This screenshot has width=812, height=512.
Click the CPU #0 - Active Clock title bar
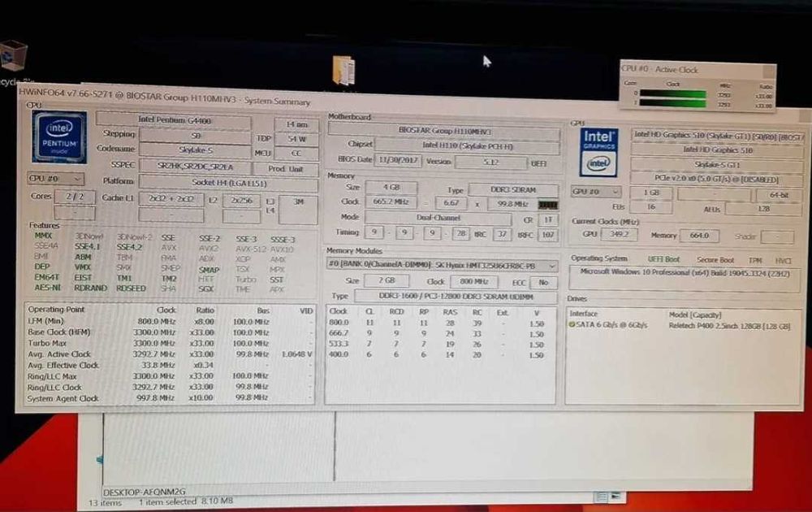coord(697,69)
